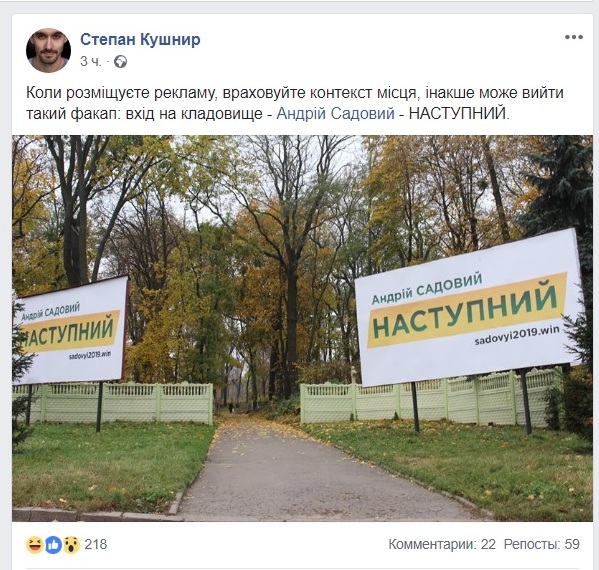This screenshot has width=599, height=570.
Task: Click the '3 ч.' post timestamp
Action: (91, 62)
